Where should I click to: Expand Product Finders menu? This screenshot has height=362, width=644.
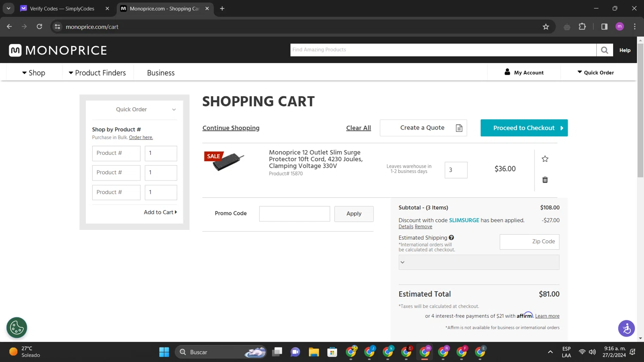tap(97, 73)
